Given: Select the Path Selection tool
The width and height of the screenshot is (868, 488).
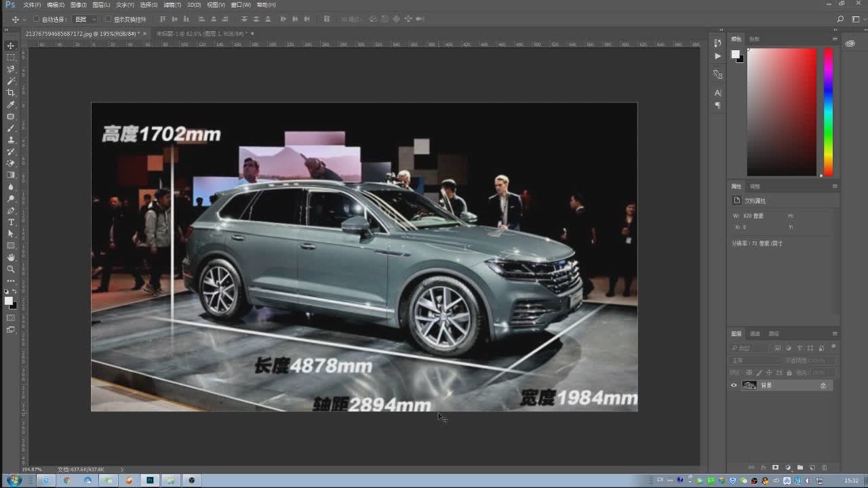Looking at the screenshot, I should point(11,234).
